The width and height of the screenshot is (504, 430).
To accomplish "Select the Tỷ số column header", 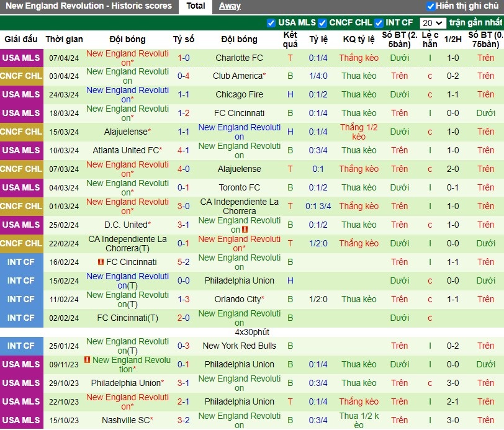I will 184,39.
